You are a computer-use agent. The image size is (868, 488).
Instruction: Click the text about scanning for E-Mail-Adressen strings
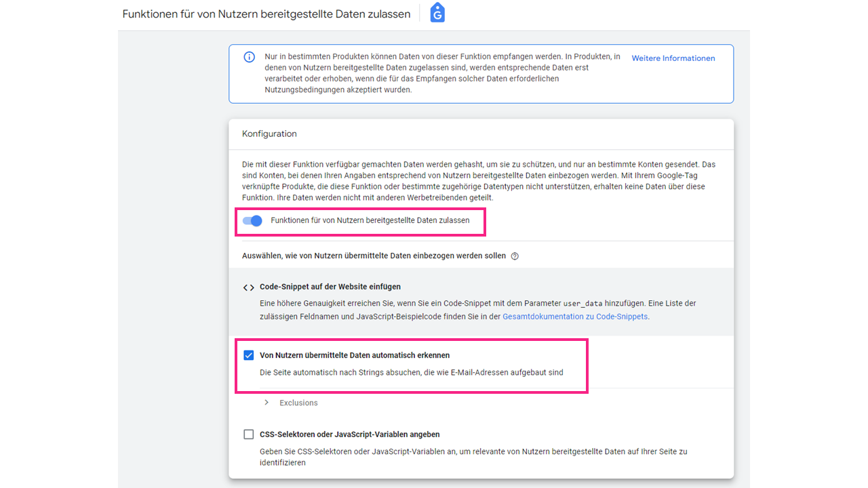(x=412, y=372)
